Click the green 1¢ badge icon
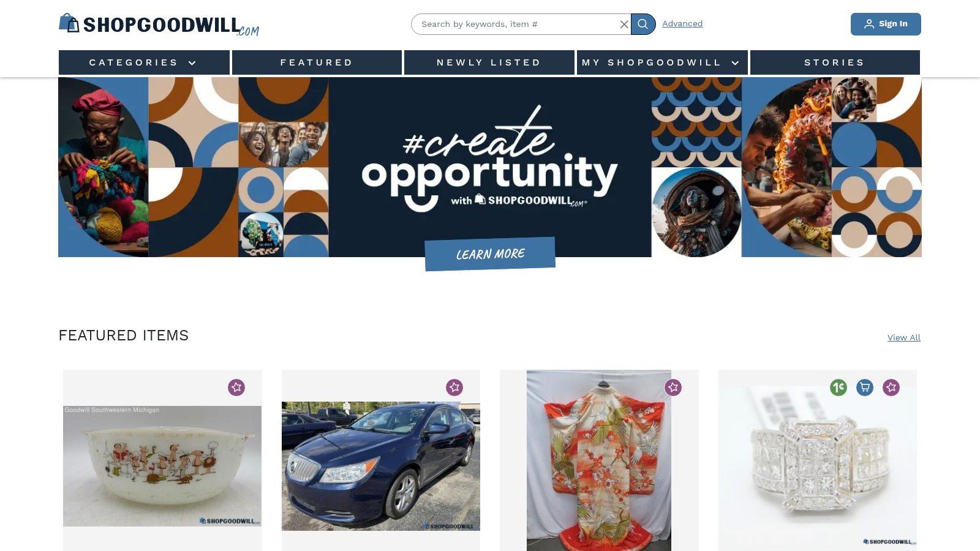 [x=839, y=388]
